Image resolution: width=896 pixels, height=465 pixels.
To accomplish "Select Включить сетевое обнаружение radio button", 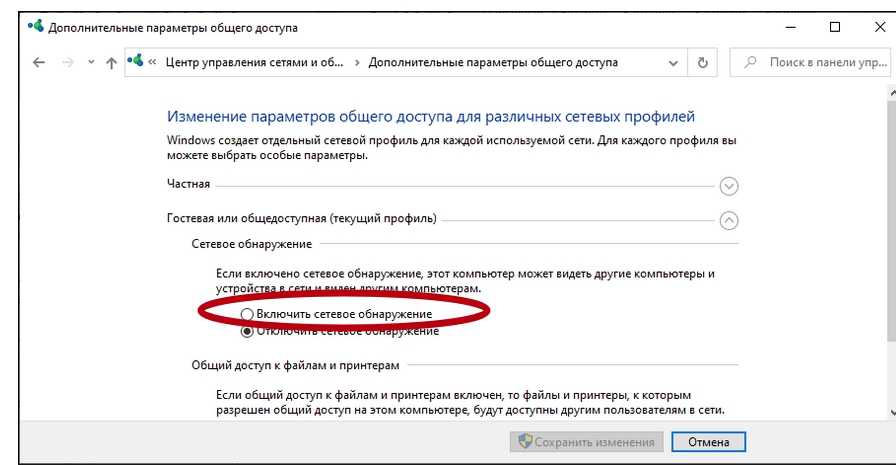I will pos(247,315).
